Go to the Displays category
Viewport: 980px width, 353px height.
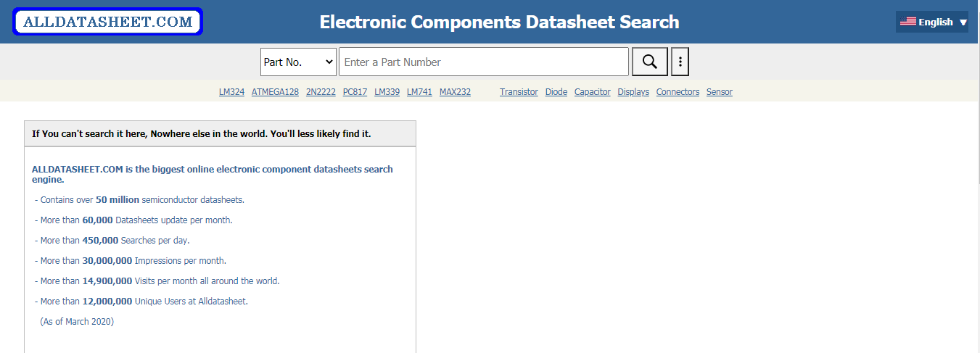633,92
